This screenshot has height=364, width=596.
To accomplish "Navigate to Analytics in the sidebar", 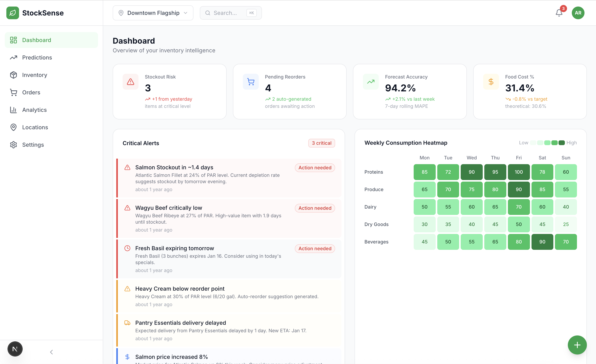I will 34,110.
